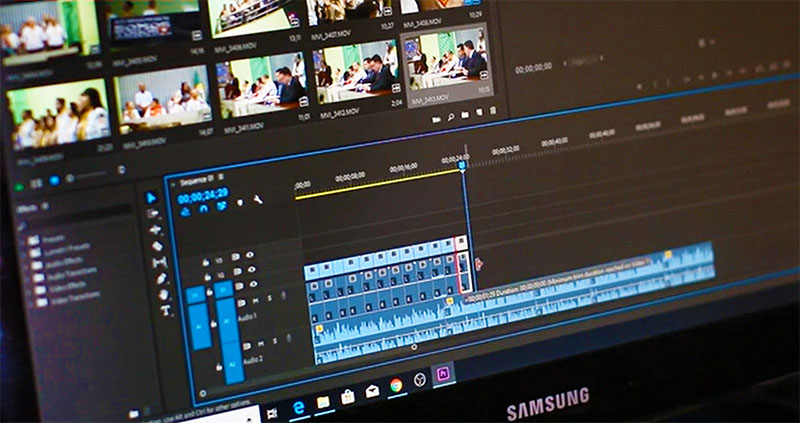Select the Effects panel tab
This screenshot has height=423, width=800.
tap(27, 207)
